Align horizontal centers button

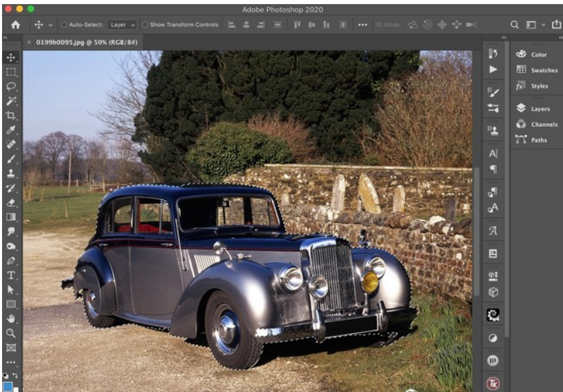[x=246, y=25]
